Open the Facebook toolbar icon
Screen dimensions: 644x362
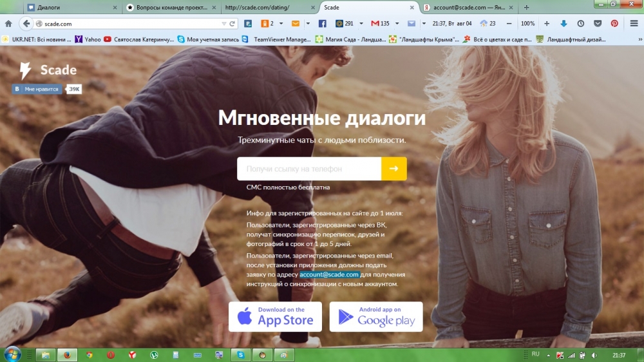pyautogui.click(x=323, y=24)
